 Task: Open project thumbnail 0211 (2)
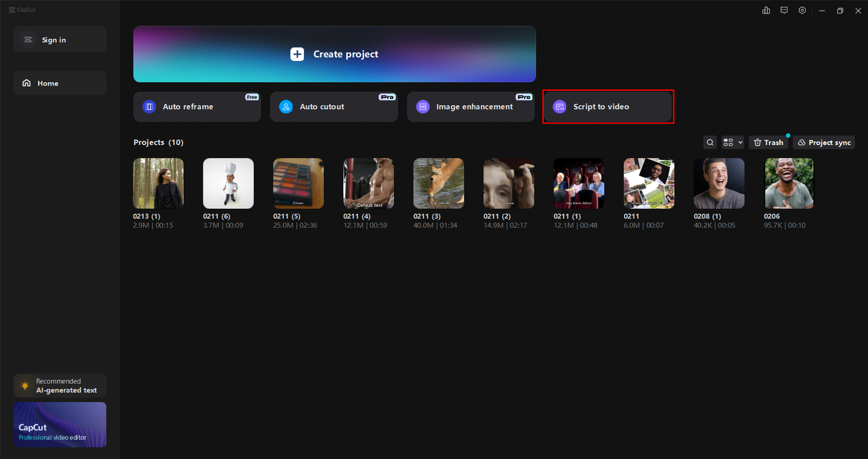coord(509,183)
